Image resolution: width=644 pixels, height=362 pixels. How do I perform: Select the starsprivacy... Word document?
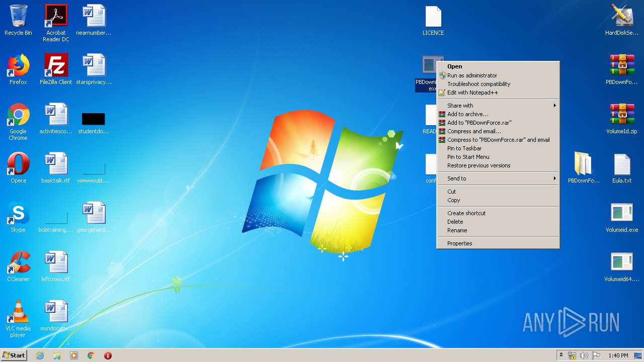(x=94, y=69)
